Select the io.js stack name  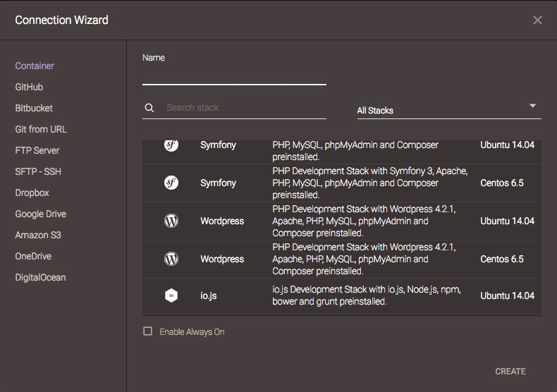point(209,296)
